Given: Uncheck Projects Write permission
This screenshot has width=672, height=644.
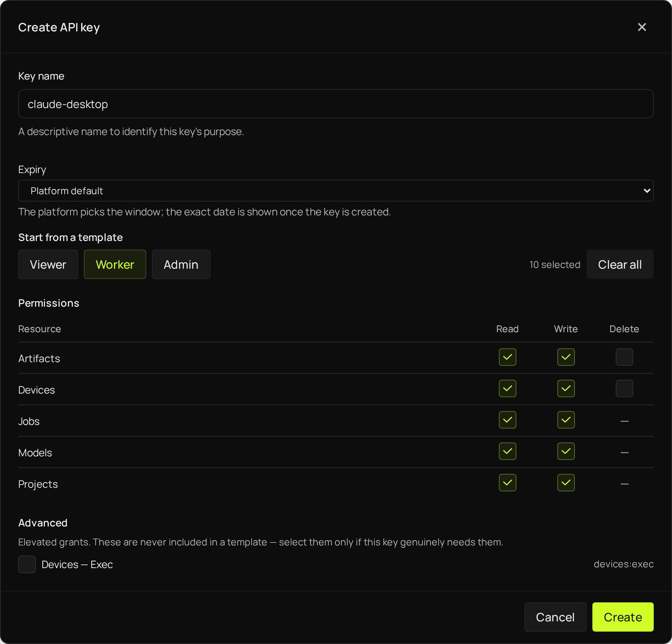Looking at the screenshot, I should coord(566,483).
